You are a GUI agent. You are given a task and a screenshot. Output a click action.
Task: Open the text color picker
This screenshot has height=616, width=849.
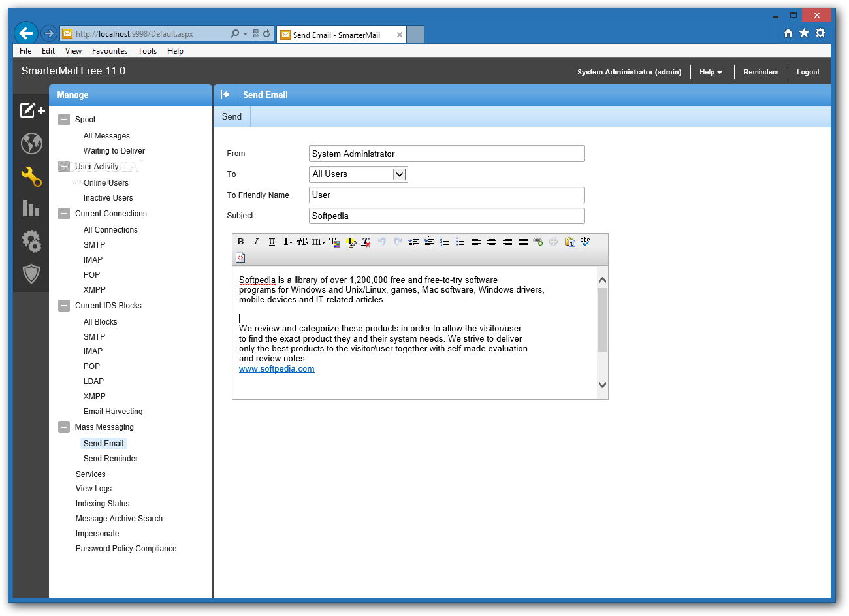[x=334, y=242]
